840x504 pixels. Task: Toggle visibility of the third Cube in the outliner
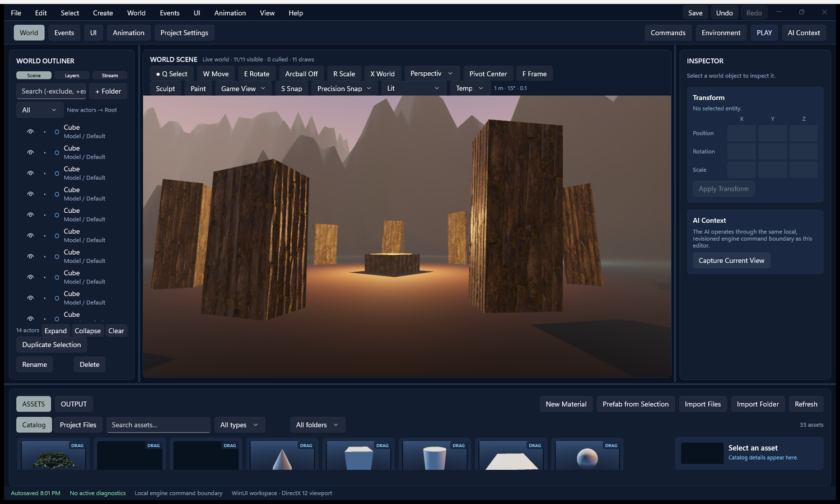click(30, 173)
